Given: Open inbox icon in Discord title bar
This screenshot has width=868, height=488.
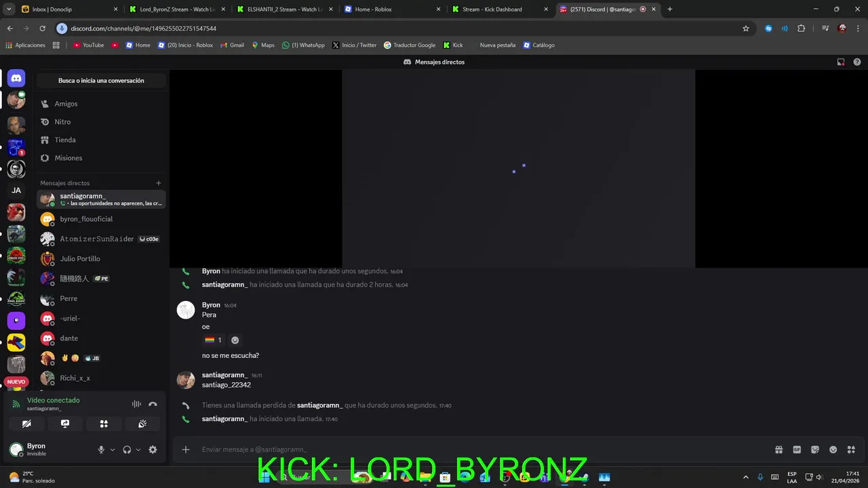Looking at the screenshot, I should (x=841, y=62).
